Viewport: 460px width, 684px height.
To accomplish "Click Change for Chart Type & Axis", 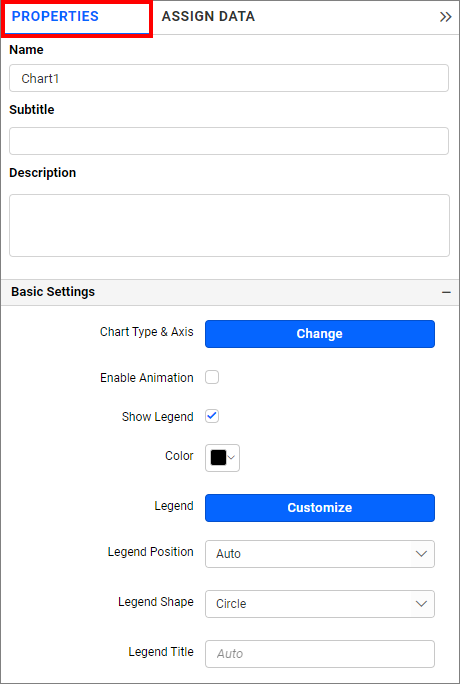I will pos(320,334).
